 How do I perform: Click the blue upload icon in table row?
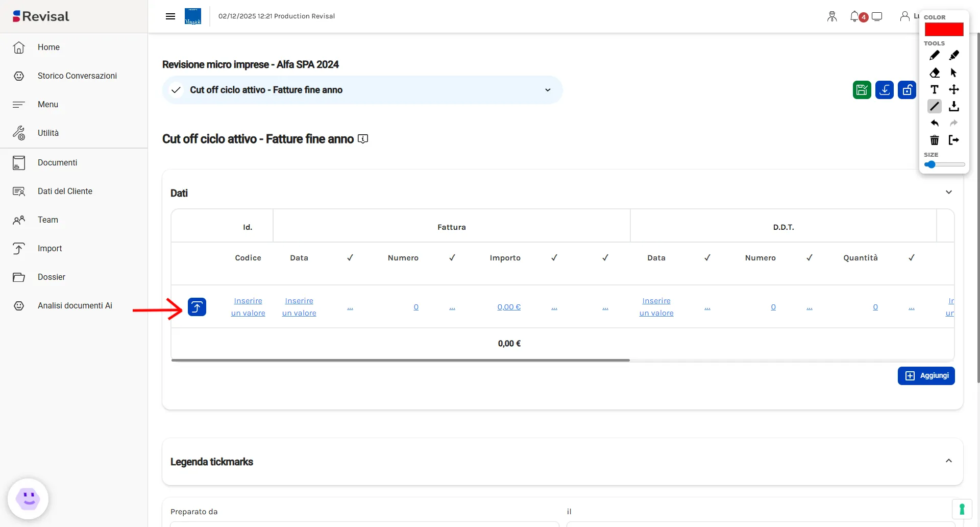197,307
